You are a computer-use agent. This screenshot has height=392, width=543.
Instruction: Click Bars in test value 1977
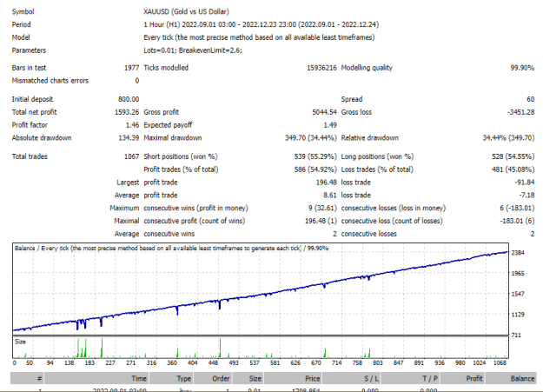pos(131,68)
